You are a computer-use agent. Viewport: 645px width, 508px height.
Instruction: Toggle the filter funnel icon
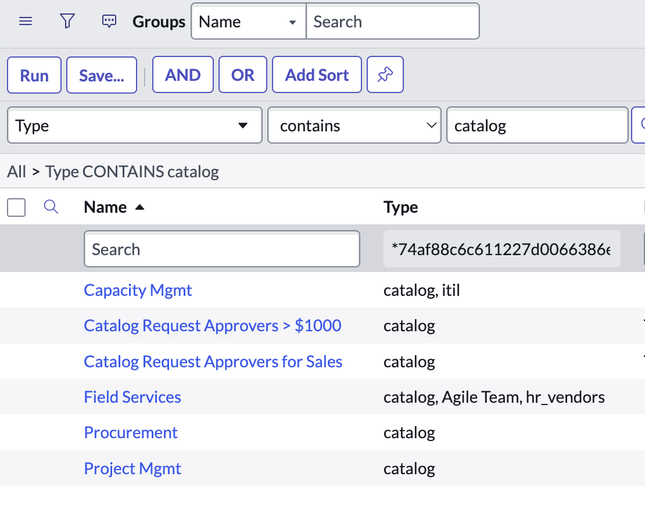point(67,21)
